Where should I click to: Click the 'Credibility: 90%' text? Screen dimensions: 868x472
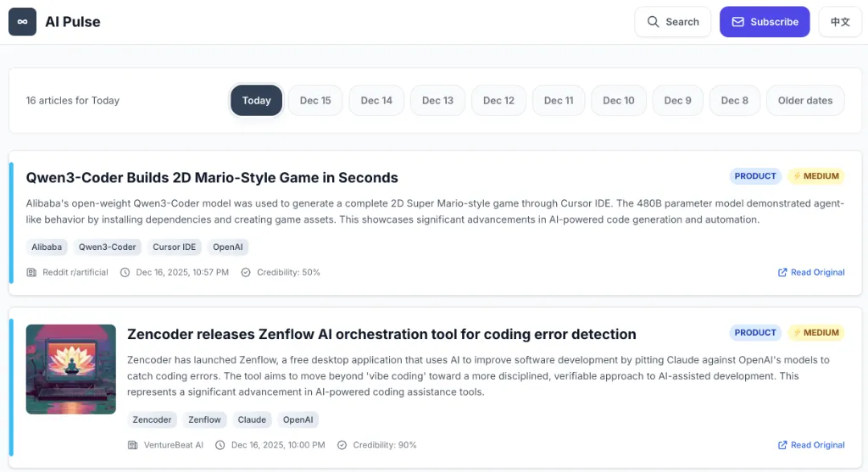click(x=385, y=445)
